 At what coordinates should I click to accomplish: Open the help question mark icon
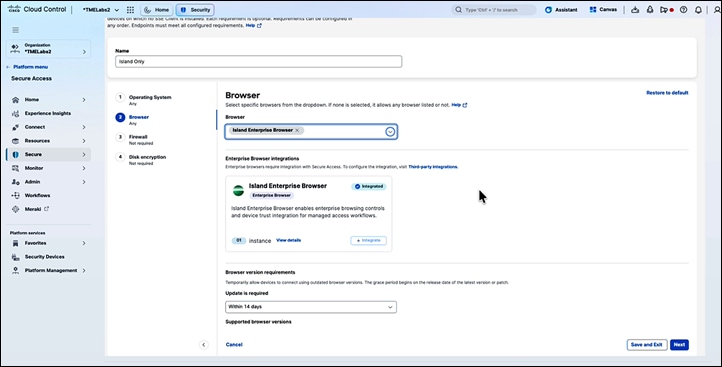click(683, 10)
